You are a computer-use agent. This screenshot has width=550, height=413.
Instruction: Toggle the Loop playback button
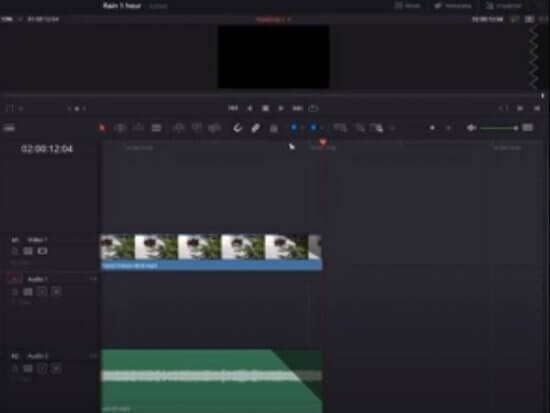(313, 108)
